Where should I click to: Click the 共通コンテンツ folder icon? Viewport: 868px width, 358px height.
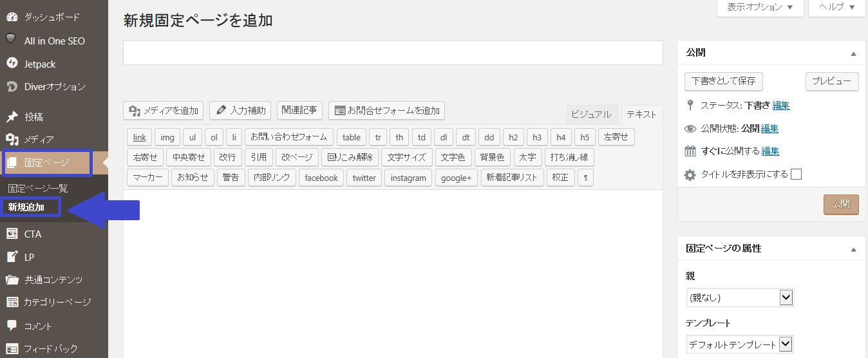point(12,280)
